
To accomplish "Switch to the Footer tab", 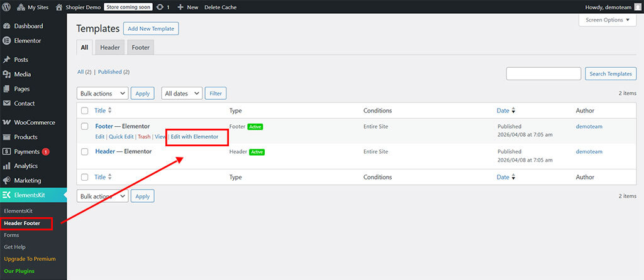I will tap(140, 47).
